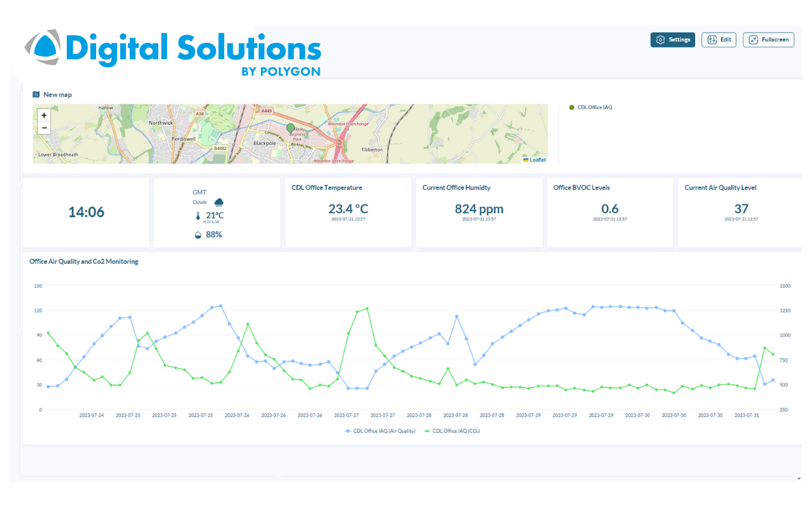Click the scroll-down arrow at bottom right

[x=798, y=478]
